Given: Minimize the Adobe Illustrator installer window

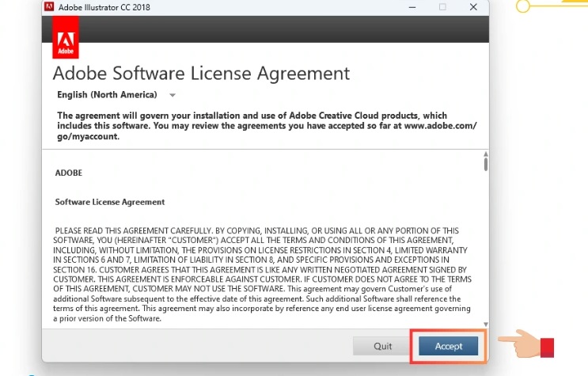Looking at the screenshot, I should 410,7.
